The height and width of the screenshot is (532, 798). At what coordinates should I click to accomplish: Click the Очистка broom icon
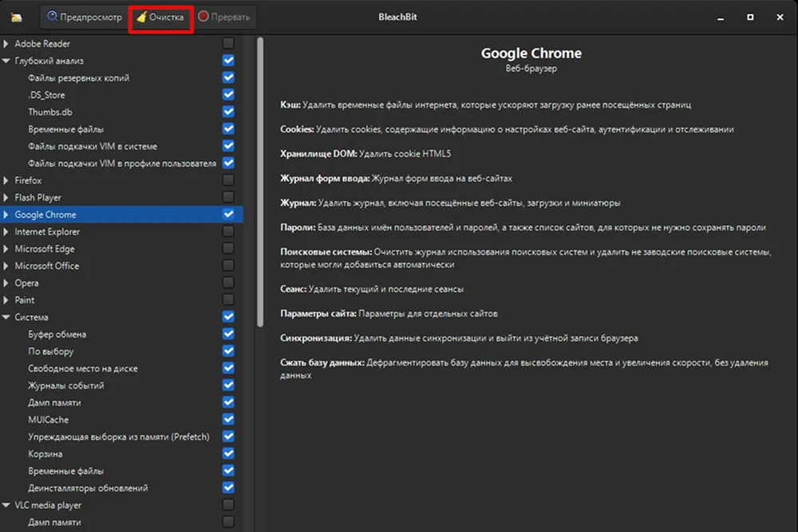(x=141, y=17)
